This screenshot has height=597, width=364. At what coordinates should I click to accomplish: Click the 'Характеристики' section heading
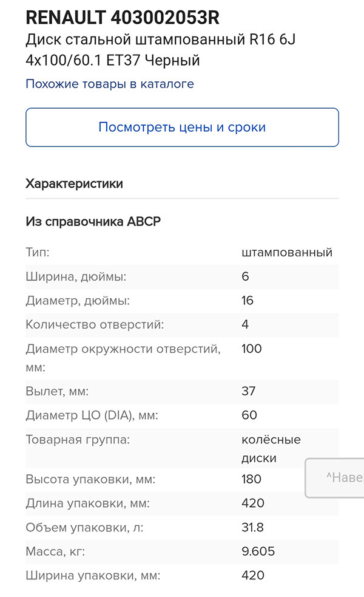[73, 183]
